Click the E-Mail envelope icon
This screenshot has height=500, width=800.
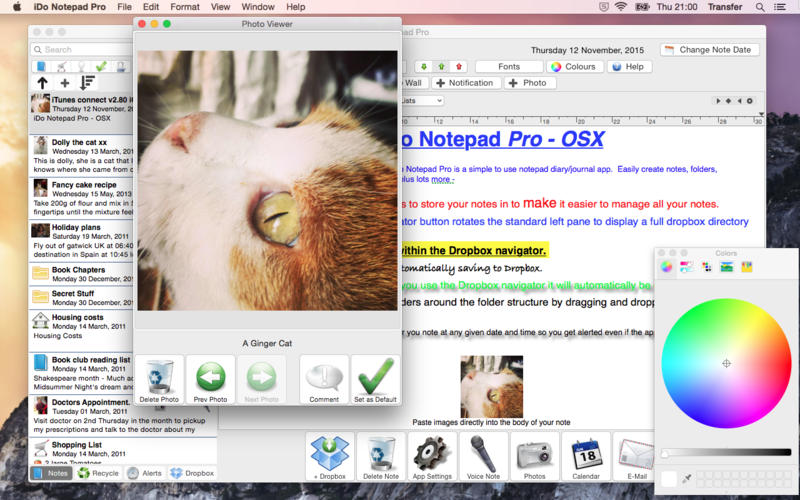(634, 456)
